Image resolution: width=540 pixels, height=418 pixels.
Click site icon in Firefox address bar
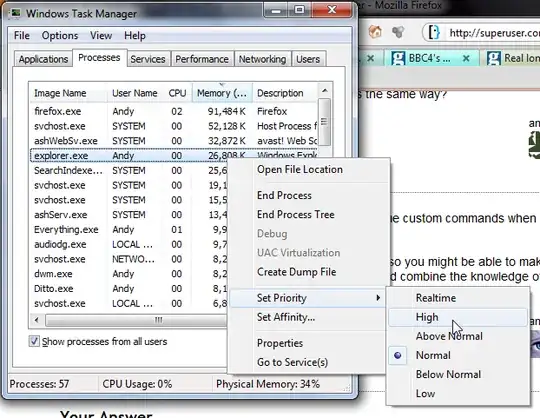point(434,32)
